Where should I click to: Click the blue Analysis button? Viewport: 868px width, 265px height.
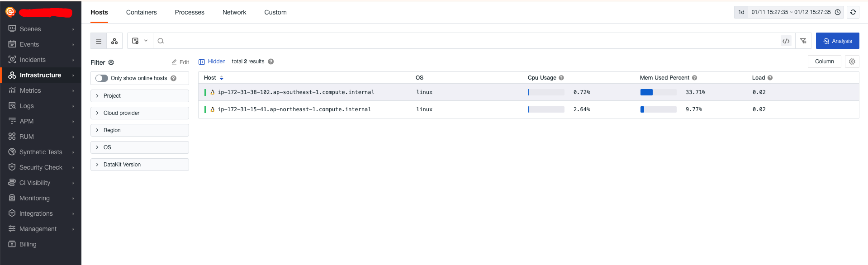pos(837,41)
